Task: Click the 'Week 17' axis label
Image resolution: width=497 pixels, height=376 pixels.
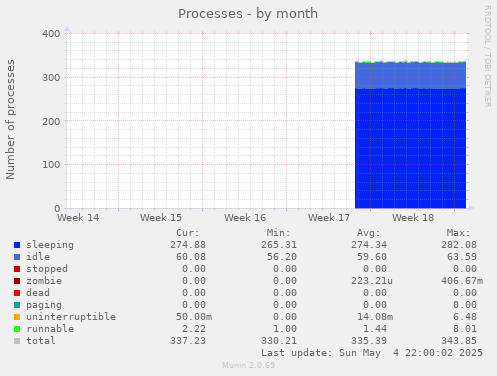Action: pos(329,218)
